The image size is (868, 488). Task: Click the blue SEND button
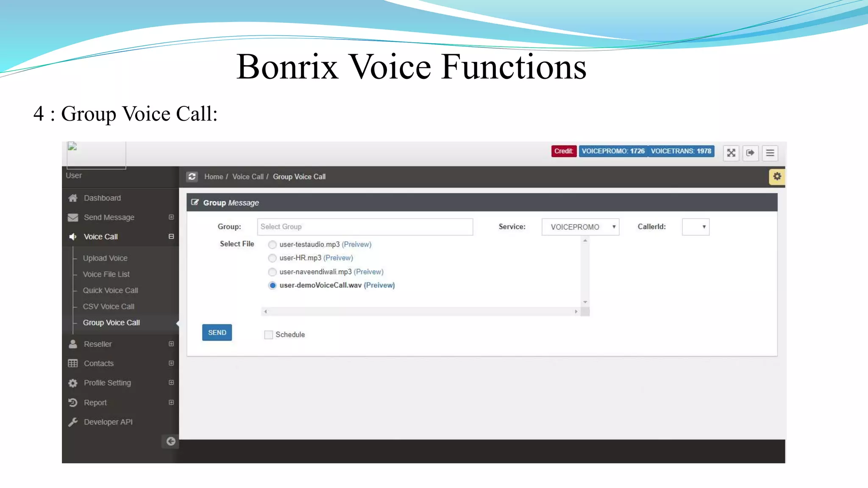pos(217,333)
